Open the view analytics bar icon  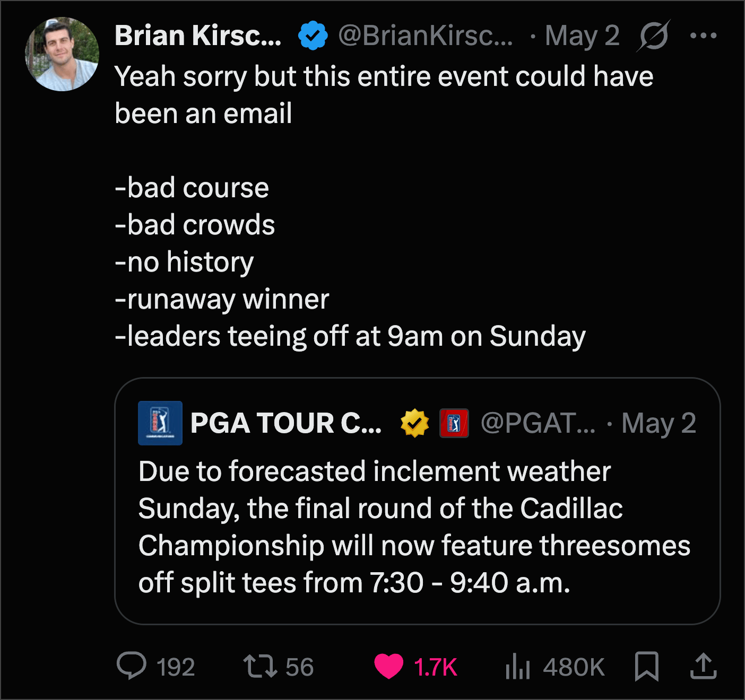518,666
